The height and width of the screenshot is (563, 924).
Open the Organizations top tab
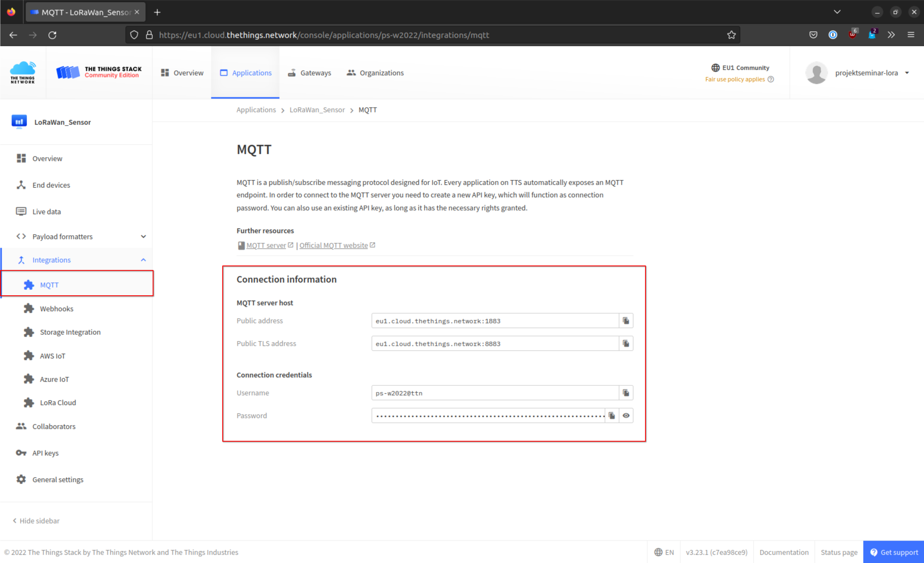[375, 73]
